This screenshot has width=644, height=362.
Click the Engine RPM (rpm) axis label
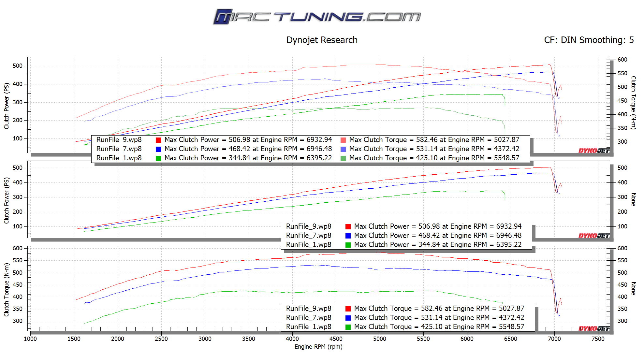click(x=318, y=347)
